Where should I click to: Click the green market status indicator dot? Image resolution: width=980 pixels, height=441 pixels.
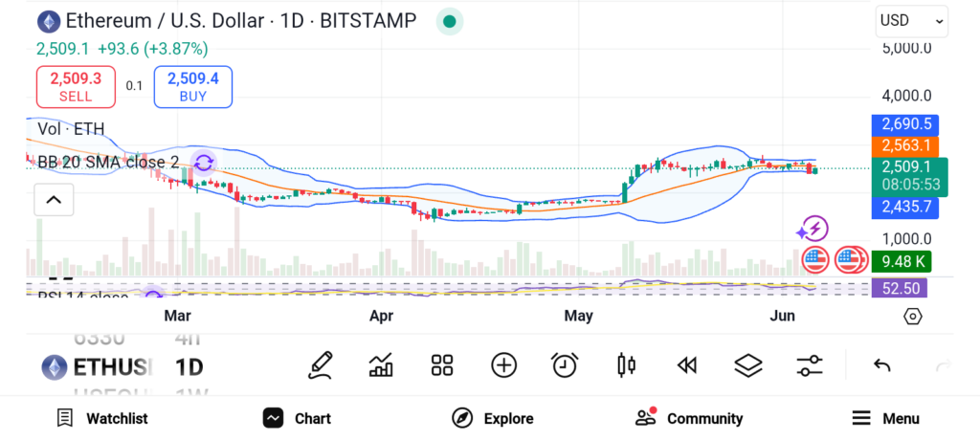click(x=449, y=21)
